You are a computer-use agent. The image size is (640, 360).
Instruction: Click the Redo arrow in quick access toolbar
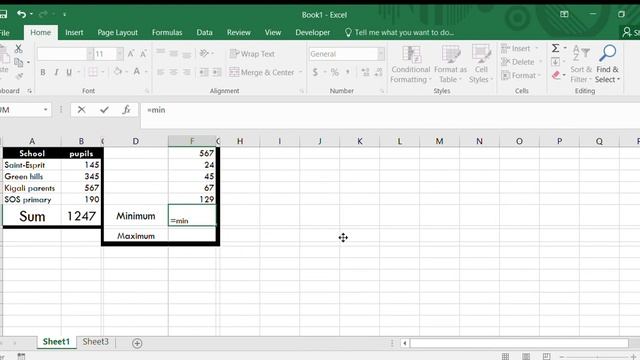(x=43, y=15)
